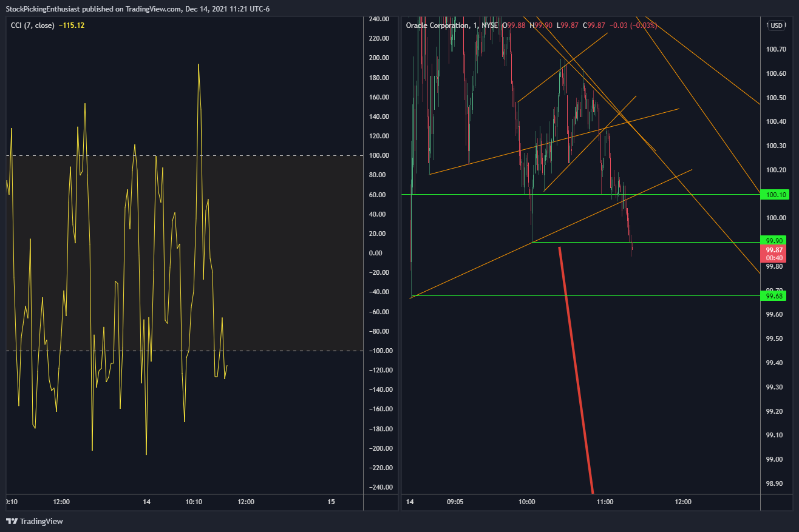Click 240.00 on the CCI scale

point(378,19)
